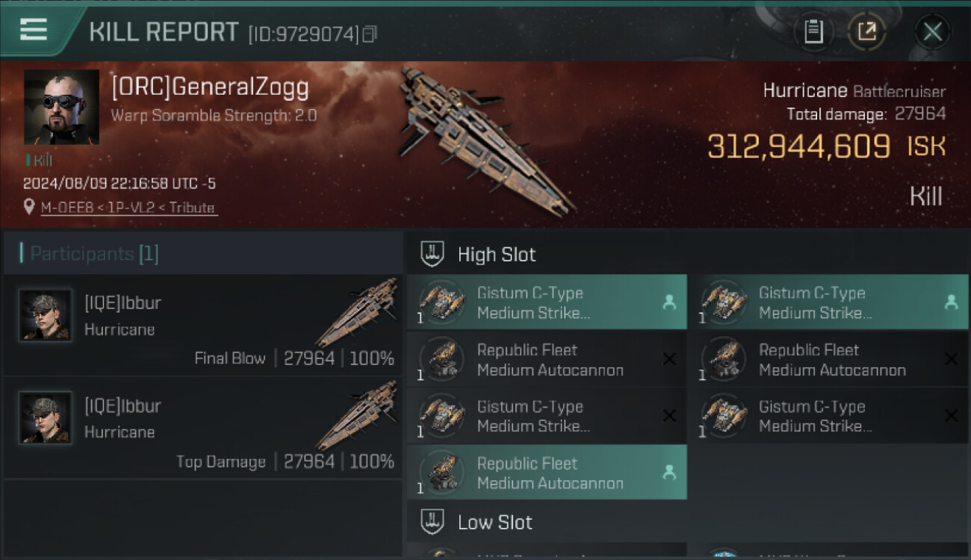
Task: Share the kill report externally
Action: pos(866,32)
